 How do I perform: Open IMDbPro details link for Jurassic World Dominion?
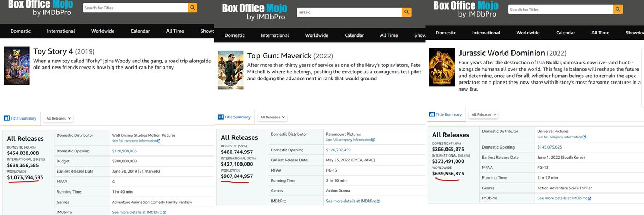pyautogui.click(x=564, y=199)
